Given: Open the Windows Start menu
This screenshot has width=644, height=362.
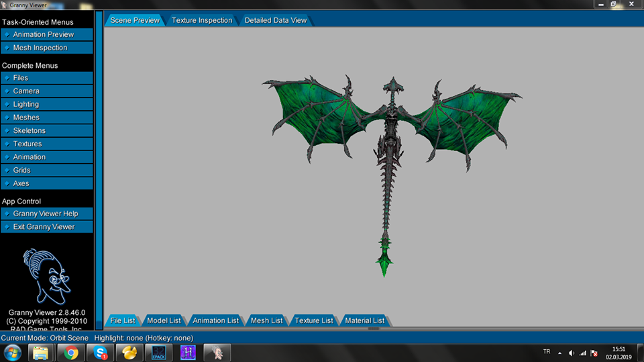Looking at the screenshot, I should point(12,353).
